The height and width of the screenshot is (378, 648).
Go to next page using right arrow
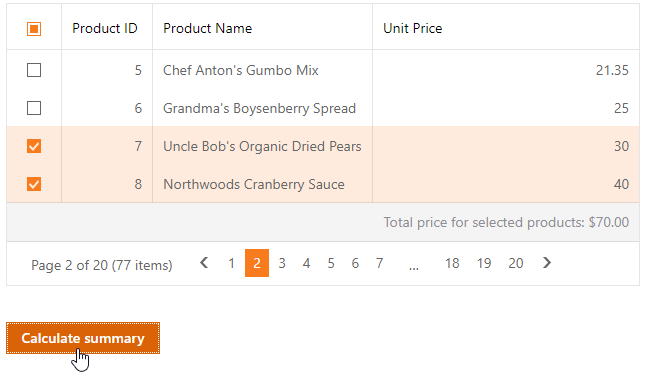547,263
